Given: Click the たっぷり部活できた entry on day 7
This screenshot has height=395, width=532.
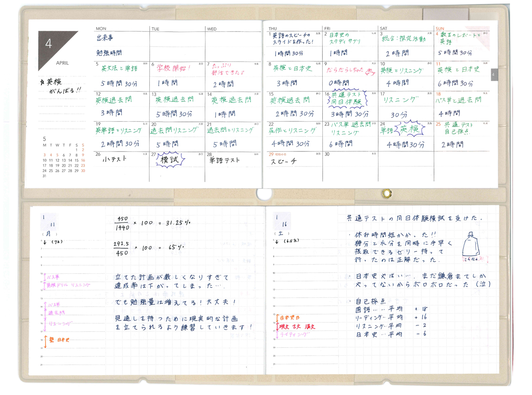Looking at the screenshot, I should point(227,69).
